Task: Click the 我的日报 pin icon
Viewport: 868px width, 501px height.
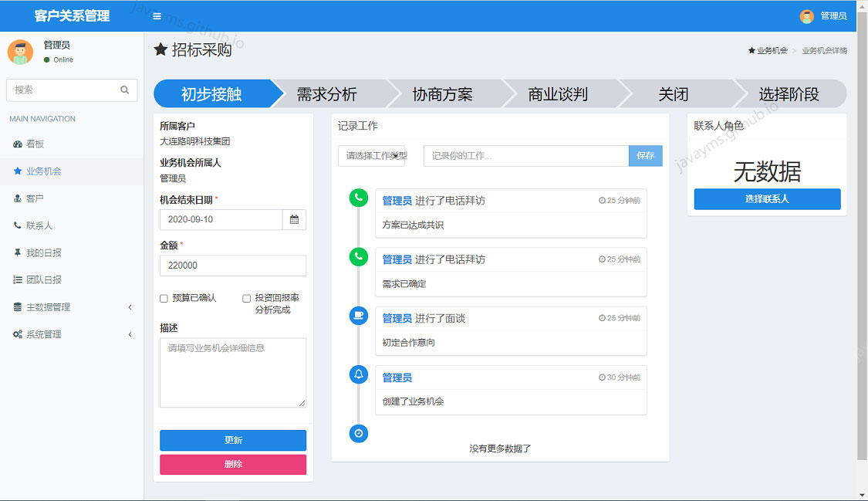Action: (18, 252)
